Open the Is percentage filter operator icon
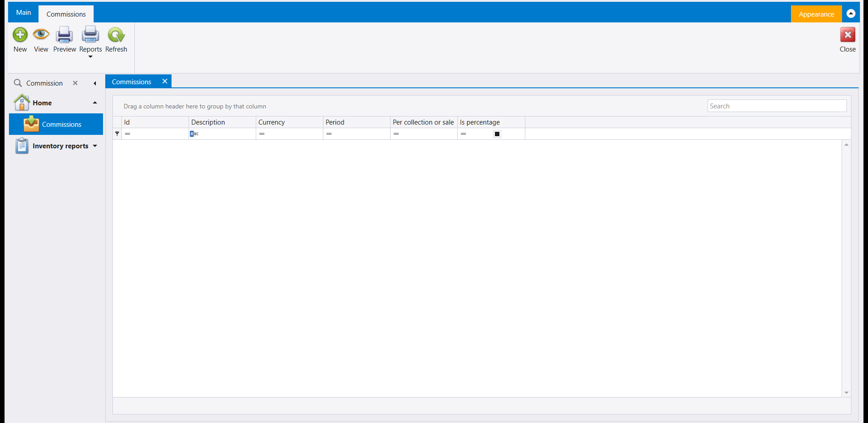Screen dimensions: 868x423 pos(464,134)
